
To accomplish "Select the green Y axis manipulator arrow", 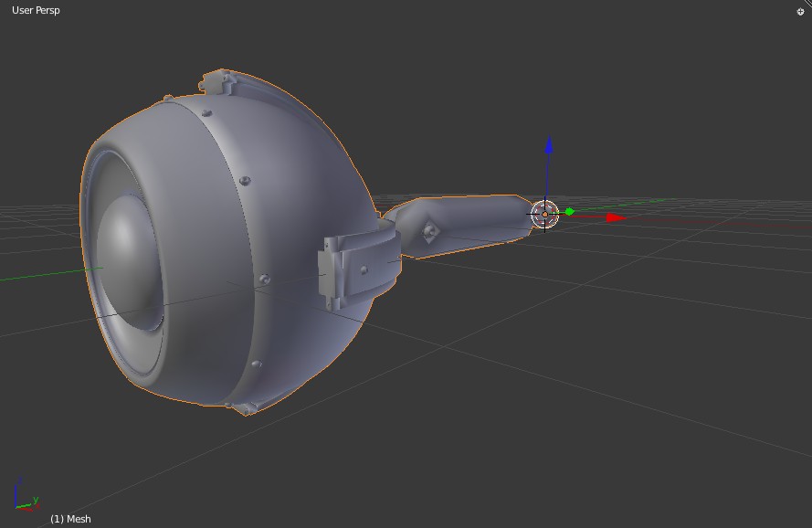I will [568, 211].
